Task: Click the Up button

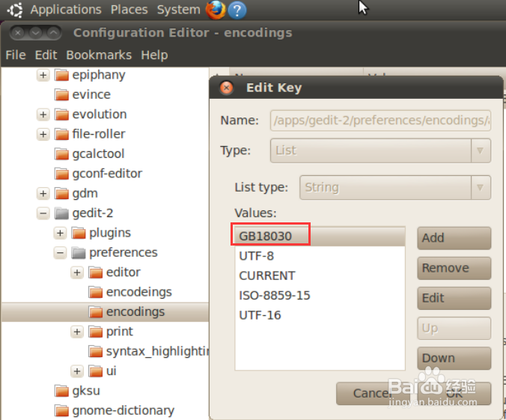Action: [x=454, y=329]
